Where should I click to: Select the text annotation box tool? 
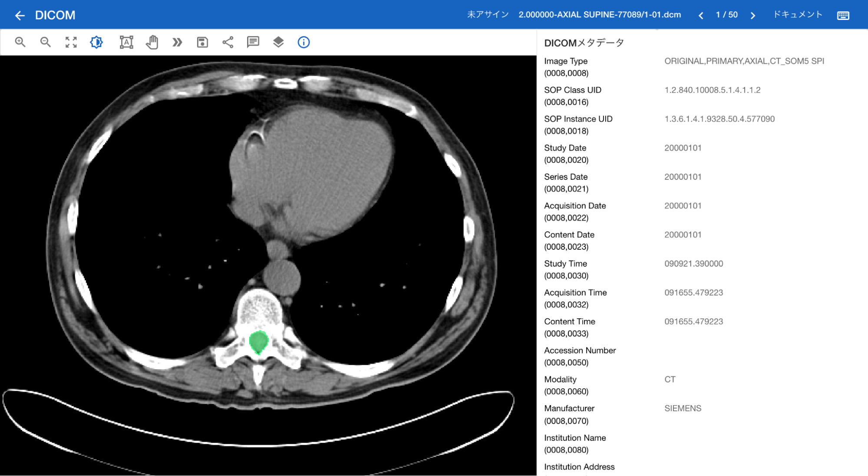[x=126, y=42]
